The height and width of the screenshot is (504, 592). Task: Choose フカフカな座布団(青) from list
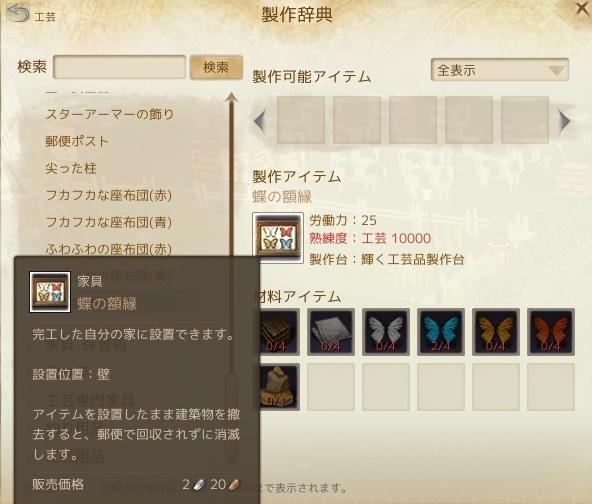point(109,222)
